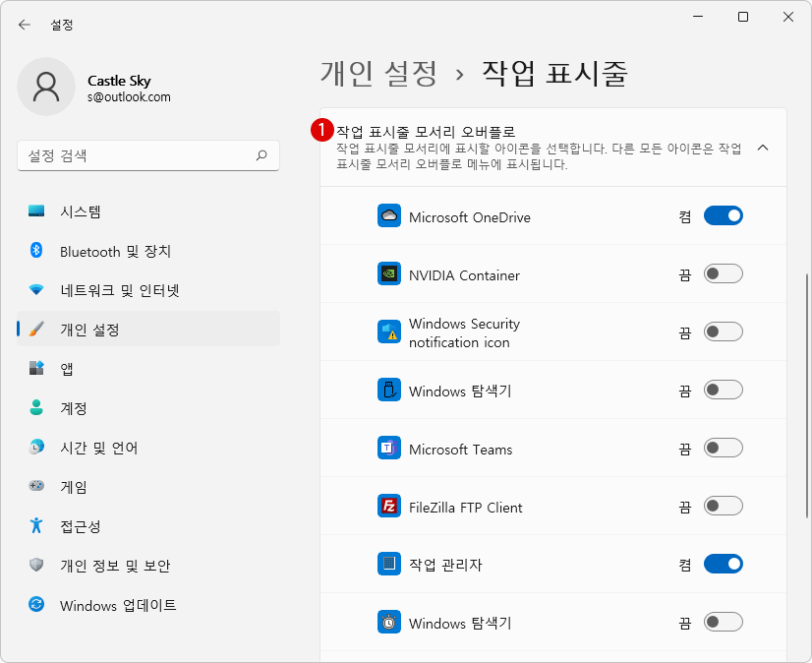Viewport: 812px width, 663px height.
Task: Select 개인 설정 category
Action: tap(148, 330)
